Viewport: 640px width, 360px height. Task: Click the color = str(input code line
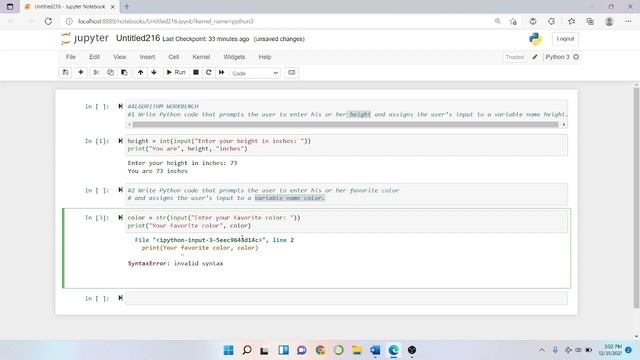(214, 218)
